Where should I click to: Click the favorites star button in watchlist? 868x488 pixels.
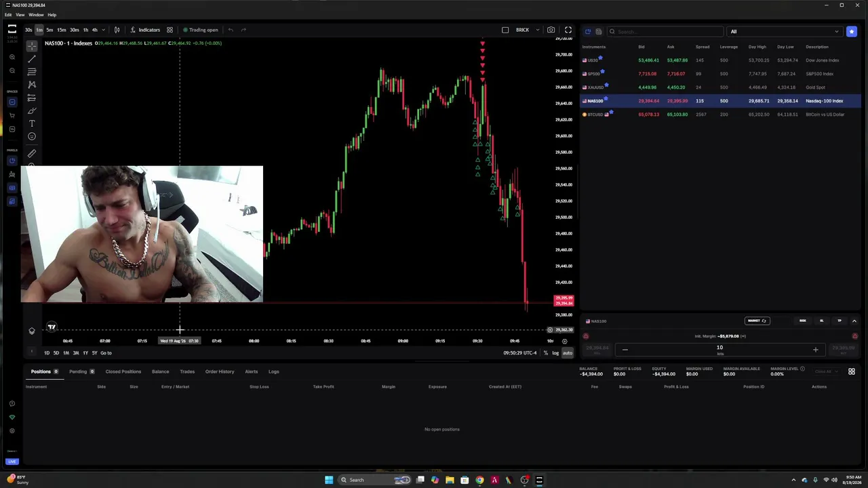[852, 31]
